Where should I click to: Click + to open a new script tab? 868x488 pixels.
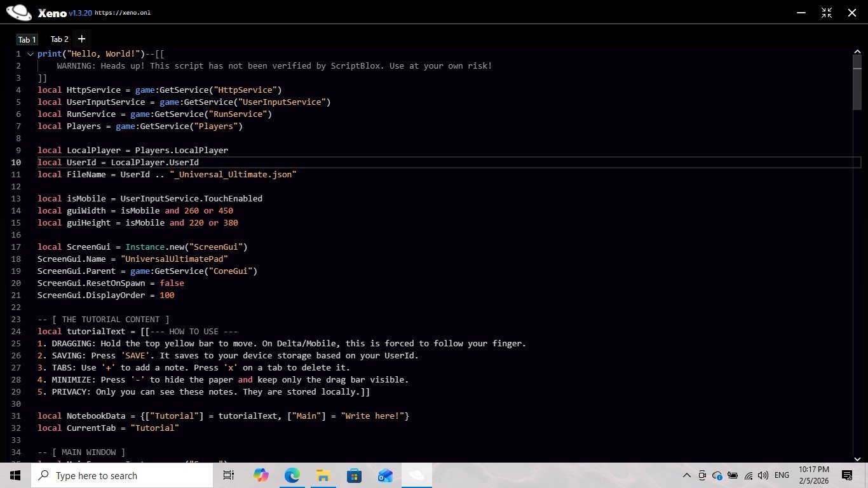click(81, 39)
